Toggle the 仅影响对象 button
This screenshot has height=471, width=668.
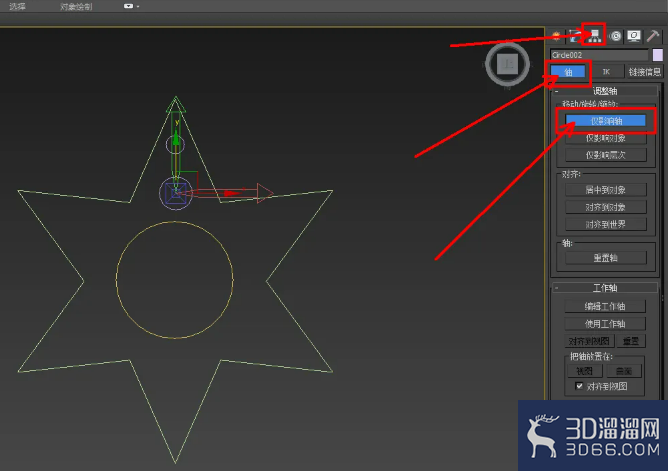click(x=606, y=138)
